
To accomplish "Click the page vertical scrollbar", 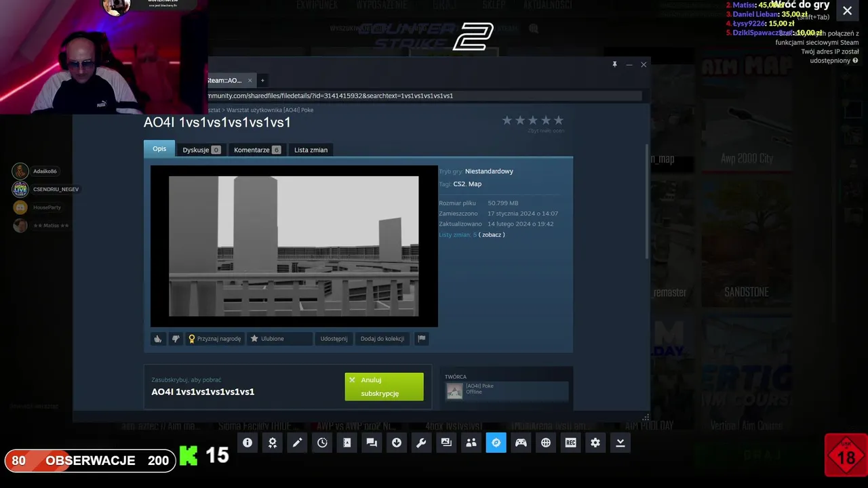I will tap(647, 201).
